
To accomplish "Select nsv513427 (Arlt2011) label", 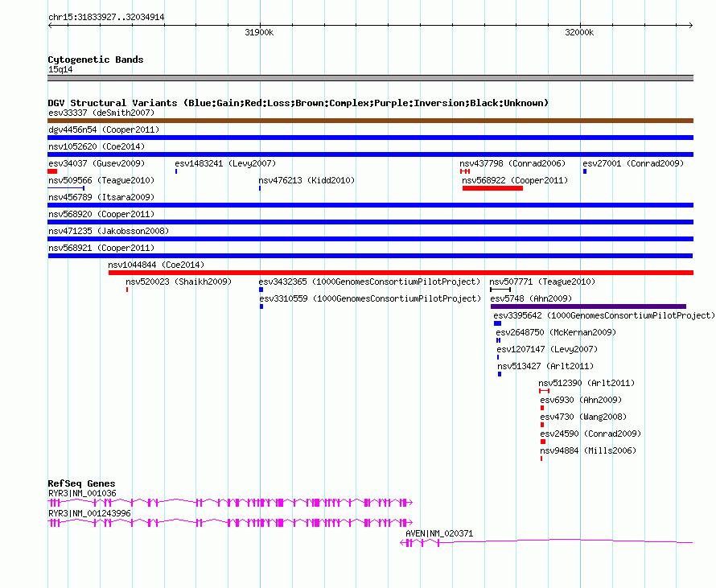I will tap(545, 366).
